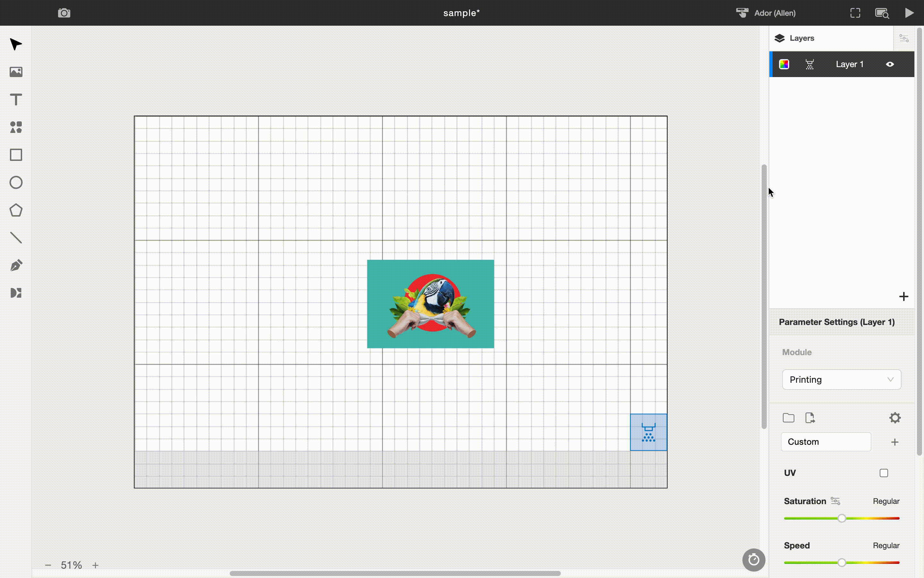This screenshot has width=924, height=578.
Task: Click the print head marker on canvas
Action: [x=648, y=432]
